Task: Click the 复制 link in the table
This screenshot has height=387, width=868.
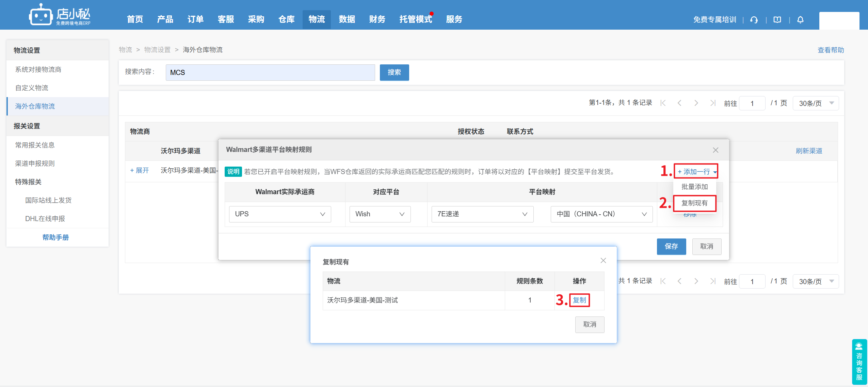Action: 579,300
